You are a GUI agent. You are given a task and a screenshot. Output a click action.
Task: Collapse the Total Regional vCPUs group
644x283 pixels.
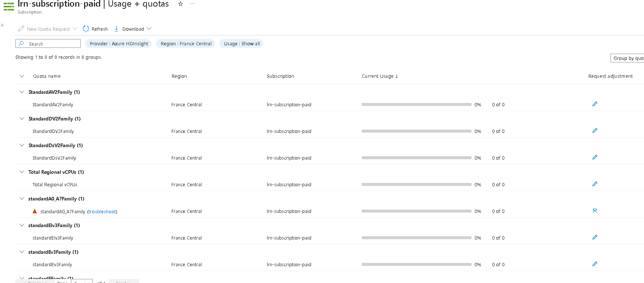click(x=22, y=172)
